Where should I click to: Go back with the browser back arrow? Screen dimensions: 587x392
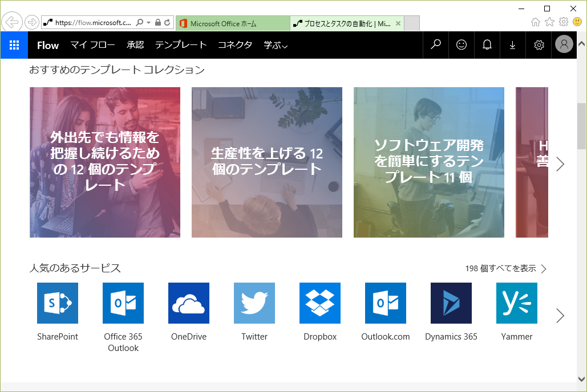[x=12, y=22]
